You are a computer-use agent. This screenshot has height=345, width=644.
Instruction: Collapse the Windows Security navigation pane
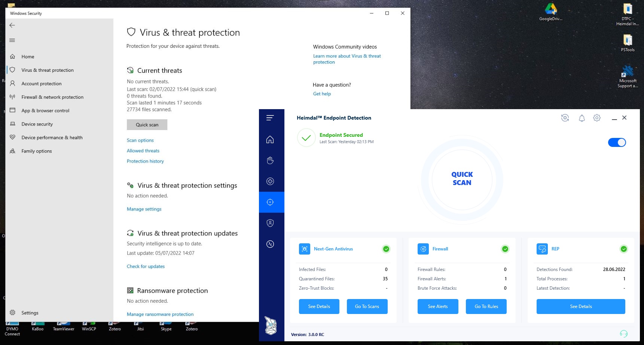pyautogui.click(x=12, y=40)
